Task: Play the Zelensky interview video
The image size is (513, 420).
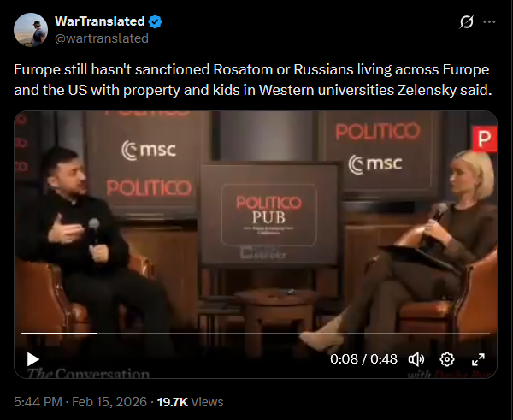Action: pyautogui.click(x=32, y=359)
